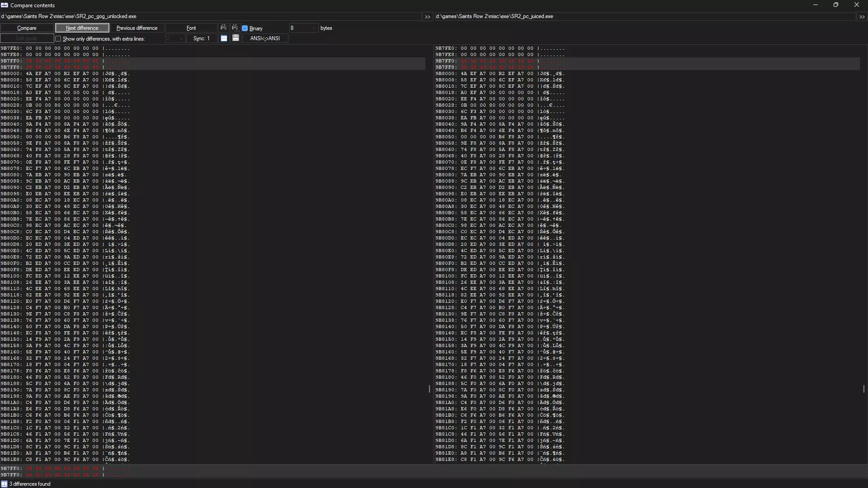Click the left pane scrollbar marker

(429, 389)
